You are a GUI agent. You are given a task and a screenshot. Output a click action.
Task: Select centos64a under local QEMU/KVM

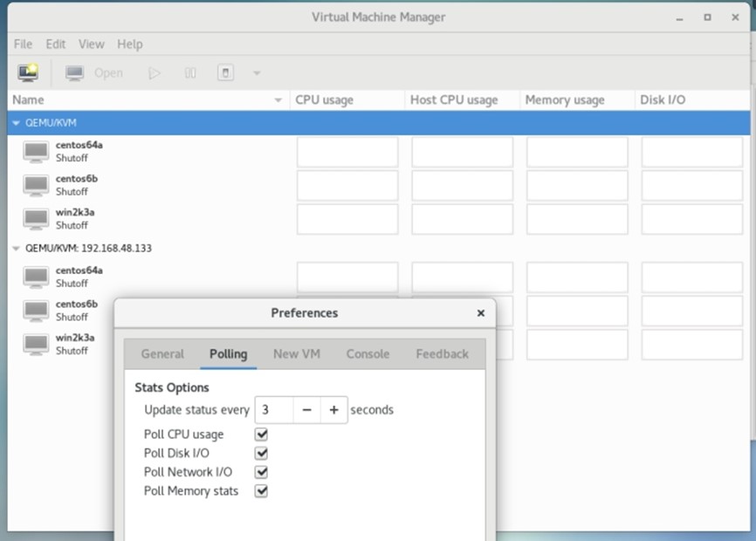click(79, 151)
